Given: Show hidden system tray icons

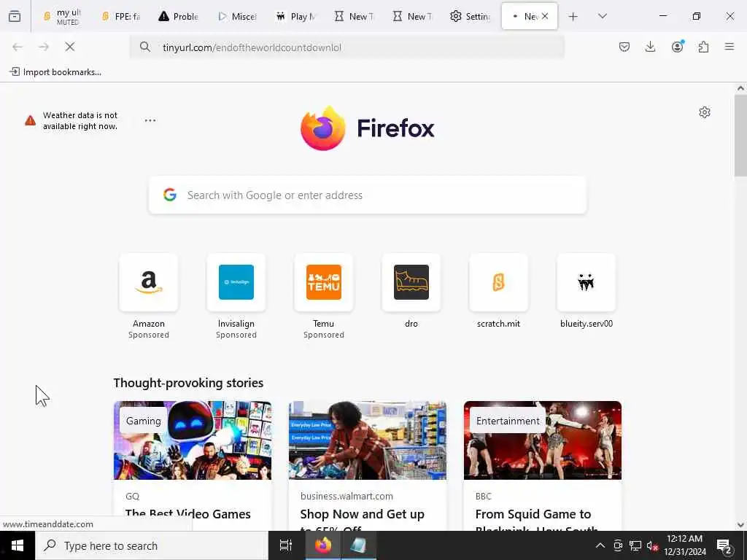Looking at the screenshot, I should coord(600,545).
